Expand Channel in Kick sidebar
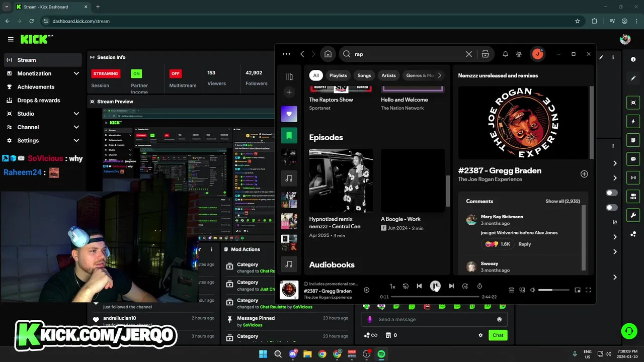This screenshot has width=644, height=362. [43, 127]
